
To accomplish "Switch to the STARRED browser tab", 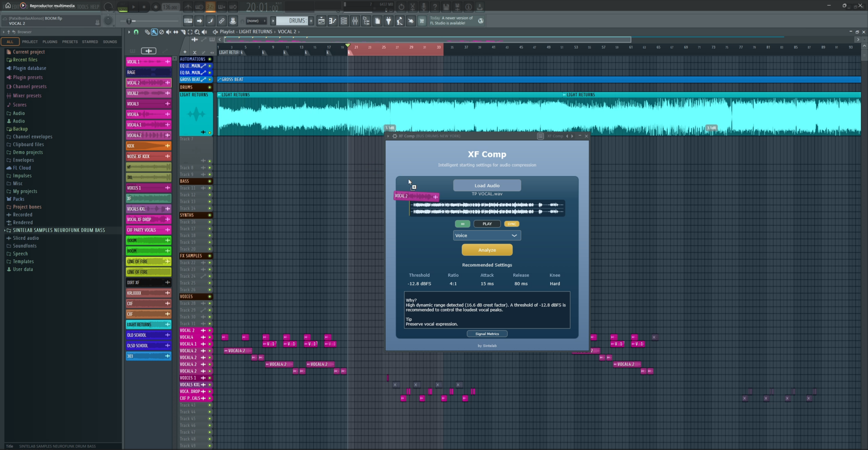I will tap(90, 42).
